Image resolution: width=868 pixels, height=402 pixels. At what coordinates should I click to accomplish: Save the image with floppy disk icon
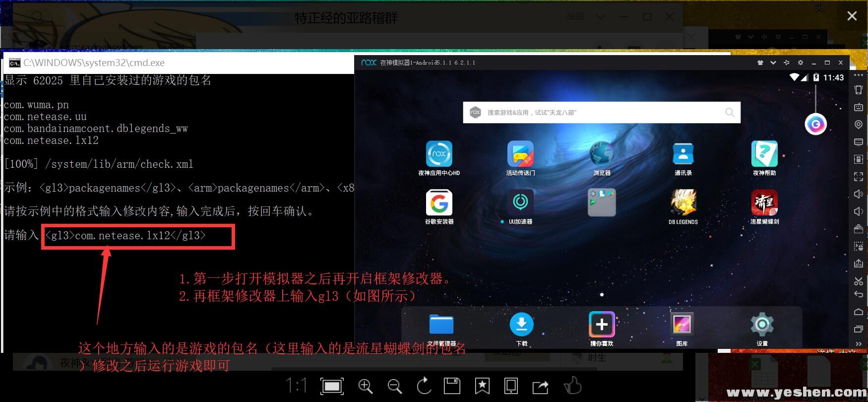pyautogui.click(x=452, y=386)
